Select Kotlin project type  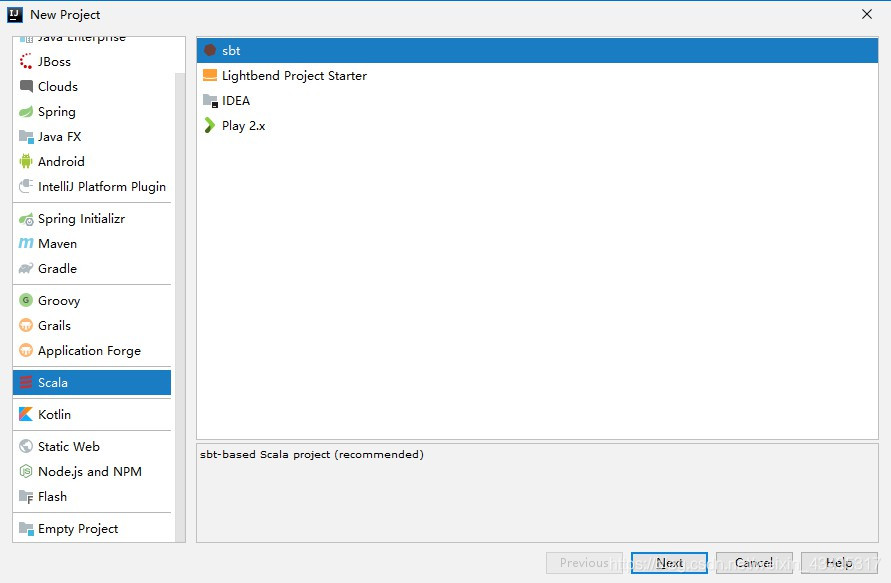(x=92, y=414)
